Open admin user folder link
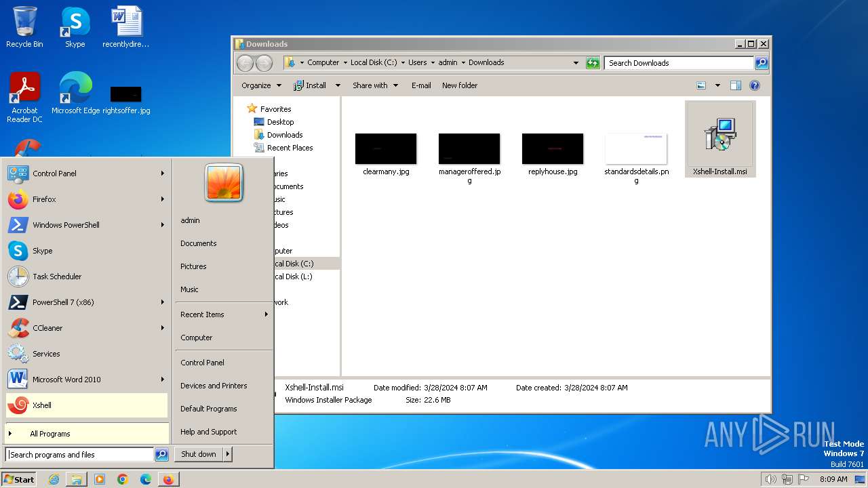 [190, 220]
